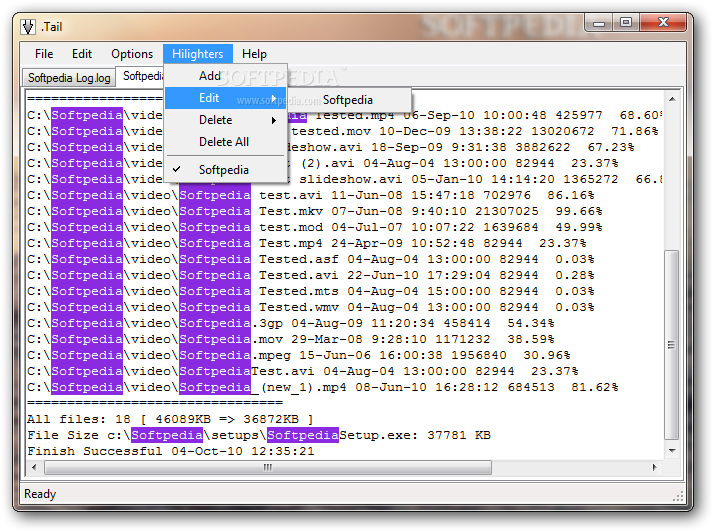
Task: Click the SoftpediaTest.avi log line
Action: 303,371
